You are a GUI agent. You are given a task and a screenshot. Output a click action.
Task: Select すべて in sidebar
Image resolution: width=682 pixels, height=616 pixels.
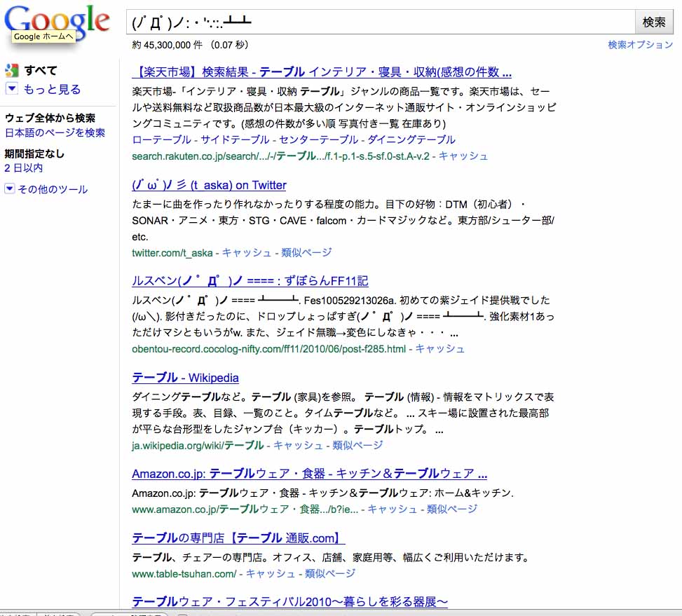click(41, 70)
